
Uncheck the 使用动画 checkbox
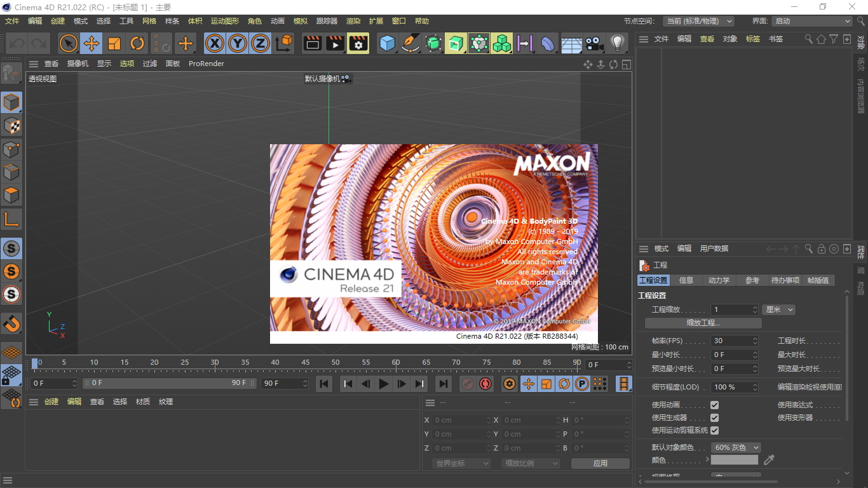click(714, 405)
